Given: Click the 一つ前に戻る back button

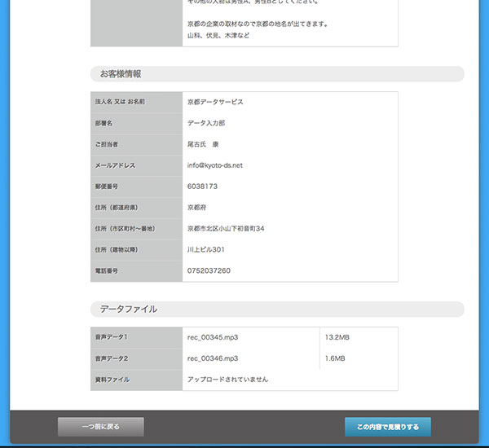Looking at the screenshot, I should [x=101, y=427].
